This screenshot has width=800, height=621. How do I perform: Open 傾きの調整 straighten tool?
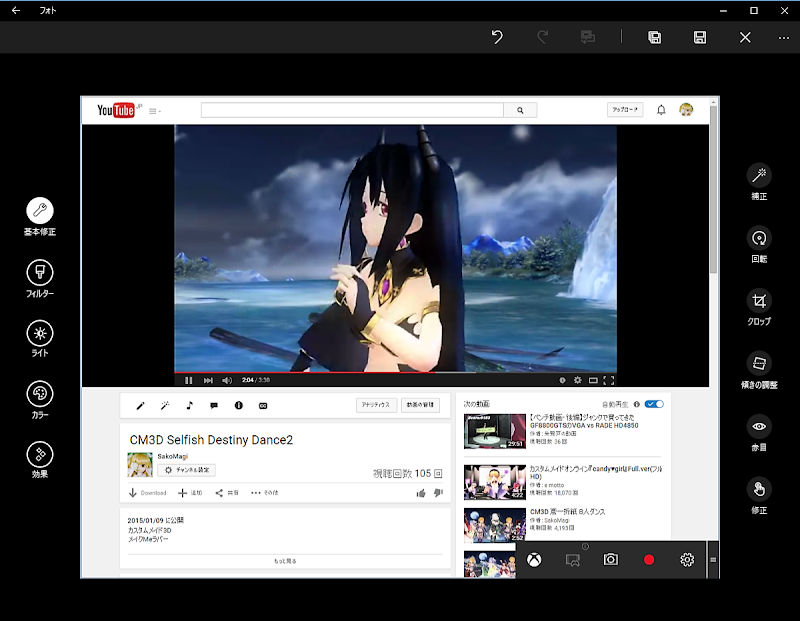tap(759, 364)
